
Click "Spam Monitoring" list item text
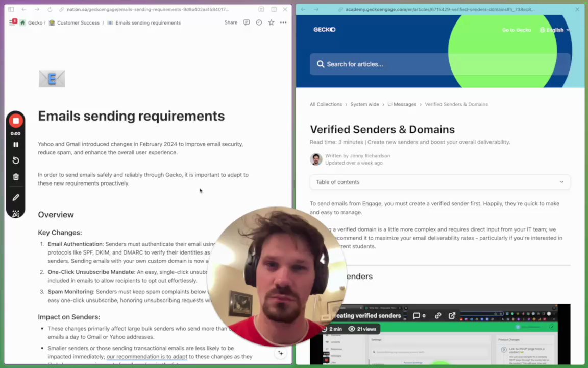pyautogui.click(x=70, y=292)
